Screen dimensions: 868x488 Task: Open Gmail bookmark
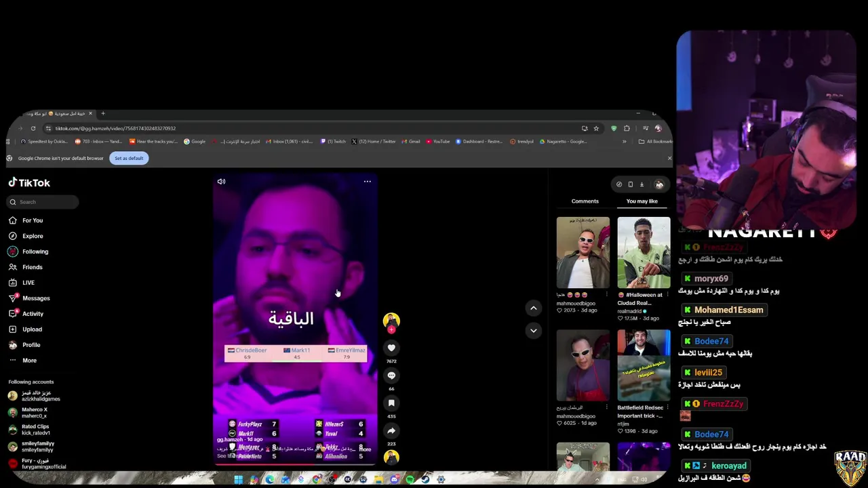tap(410, 142)
